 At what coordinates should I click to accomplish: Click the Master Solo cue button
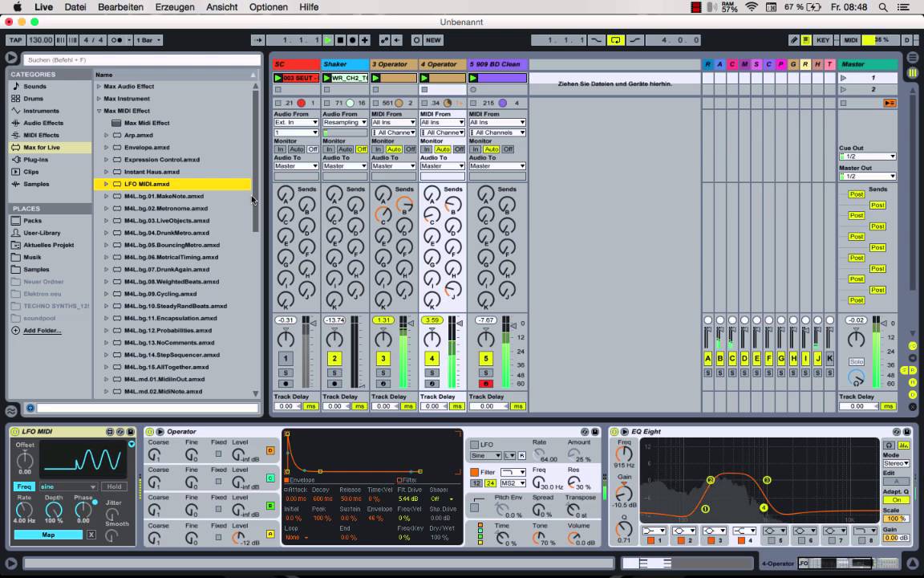coord(857,361)
